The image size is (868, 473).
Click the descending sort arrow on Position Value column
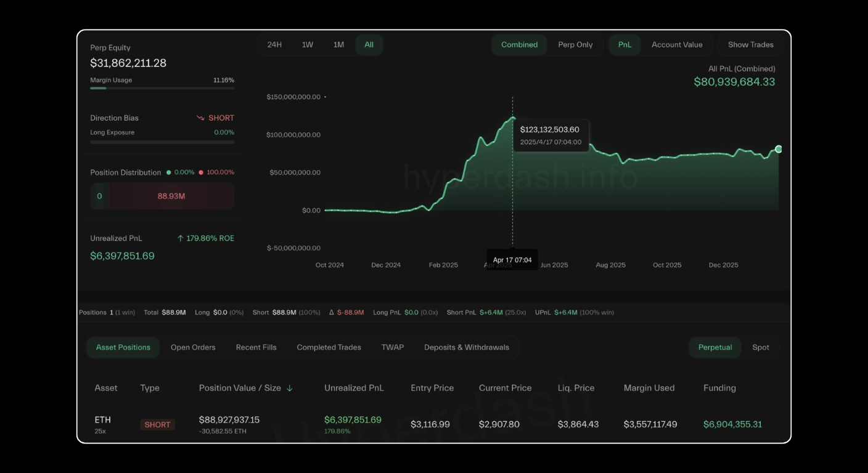point(290,387)
